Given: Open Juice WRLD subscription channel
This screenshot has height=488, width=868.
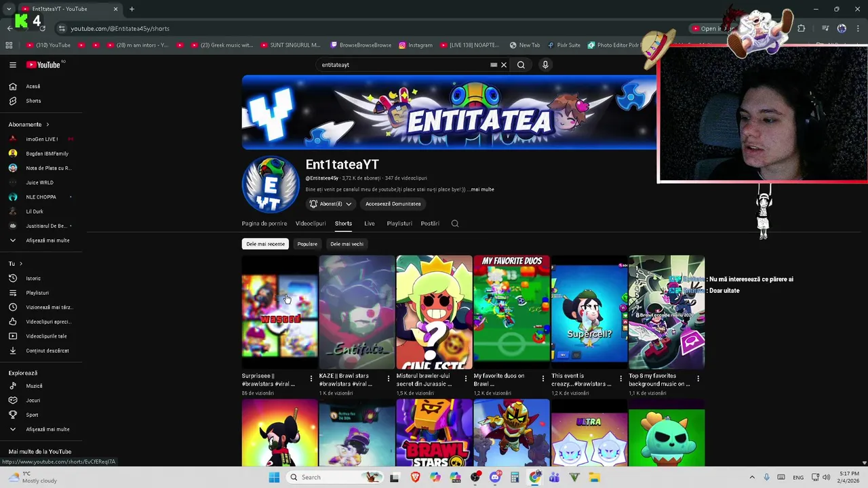Looking at the screenshot, I should [41, 182].
